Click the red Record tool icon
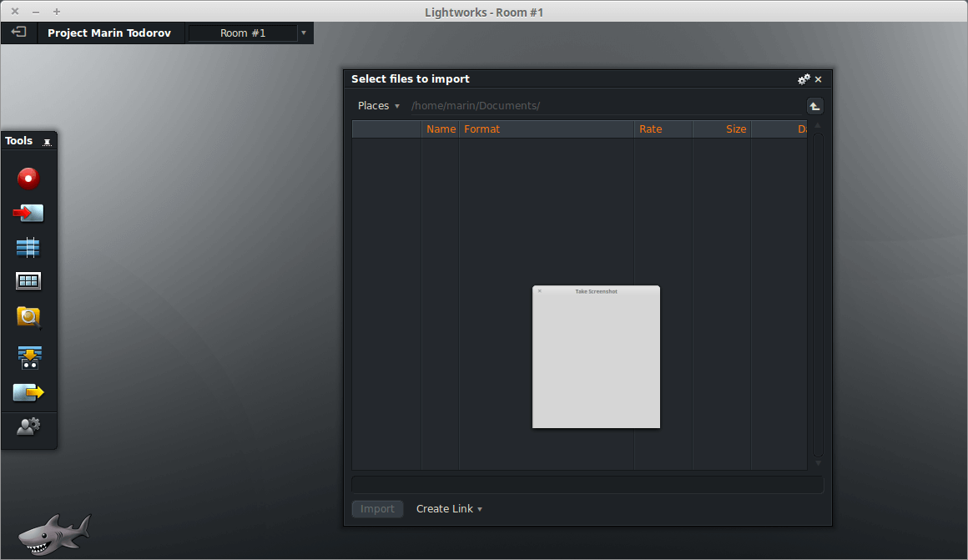Screen dimensions: 968x560 (28, 179)
